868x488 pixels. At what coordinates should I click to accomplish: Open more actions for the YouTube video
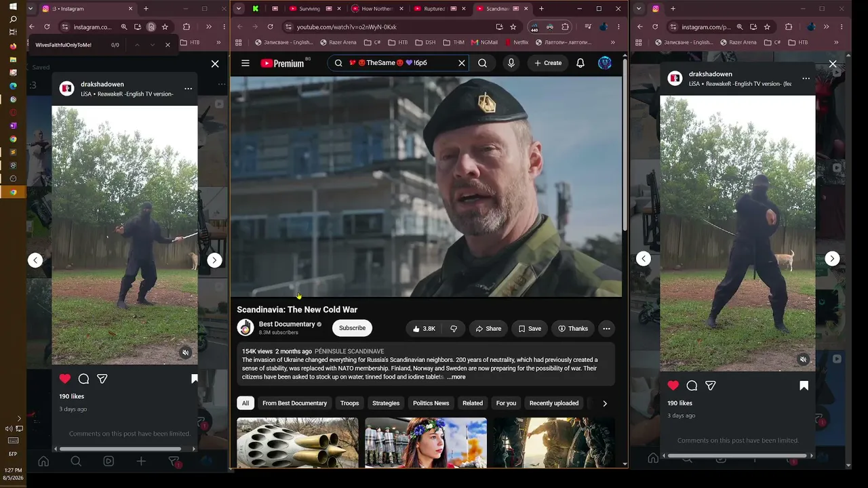click(x=606, y=329)
